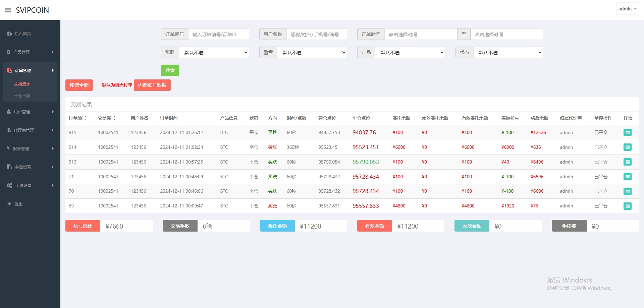Screen dimensions: 644x308
Task: Select 退出 in sidebar
Action: 18,204
